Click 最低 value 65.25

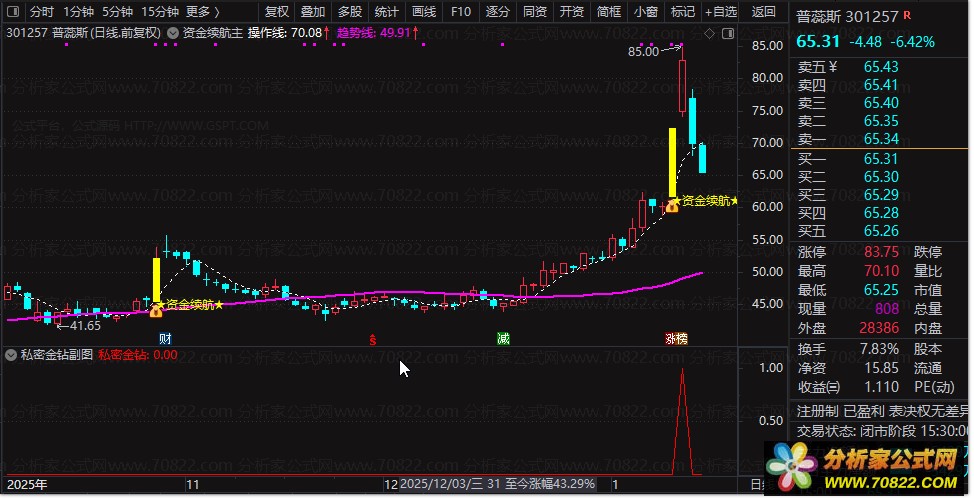point(881,290)
